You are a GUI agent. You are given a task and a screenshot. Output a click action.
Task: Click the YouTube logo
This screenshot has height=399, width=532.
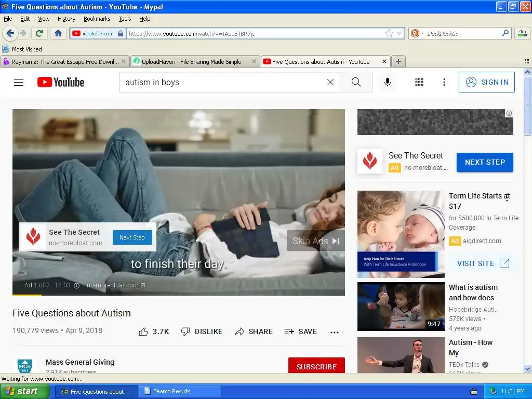61,82
